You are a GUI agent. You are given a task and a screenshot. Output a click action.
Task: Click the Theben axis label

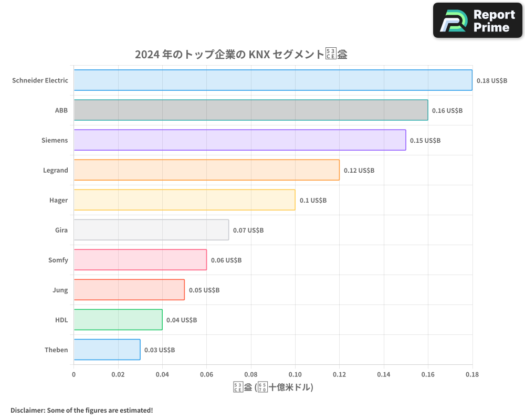click(56, 350)
